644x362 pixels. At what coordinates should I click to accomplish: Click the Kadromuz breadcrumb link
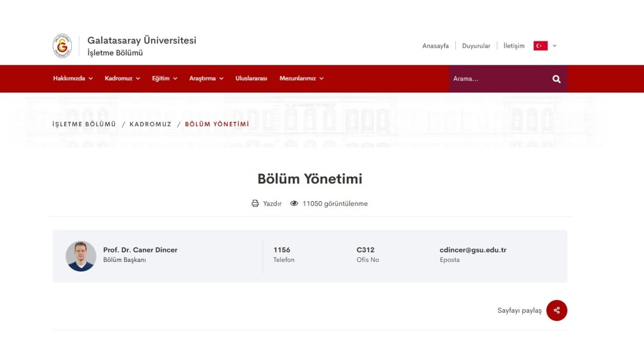(150, 124)
